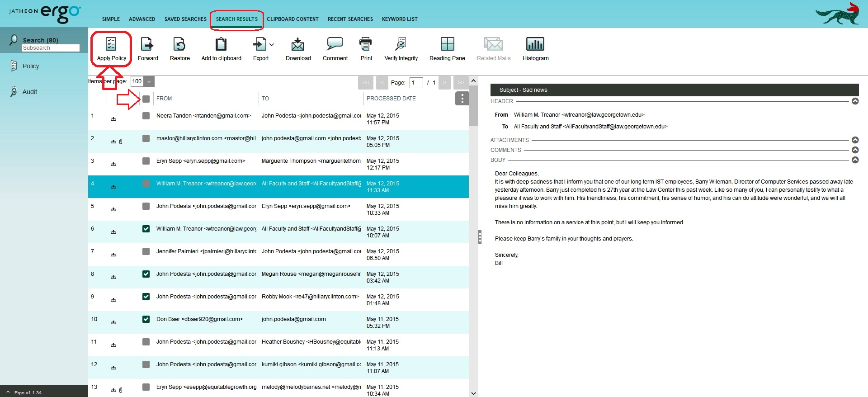Download email row 1 from Neera Tanden
The image size is (868, 397).
tap(113, 119)
